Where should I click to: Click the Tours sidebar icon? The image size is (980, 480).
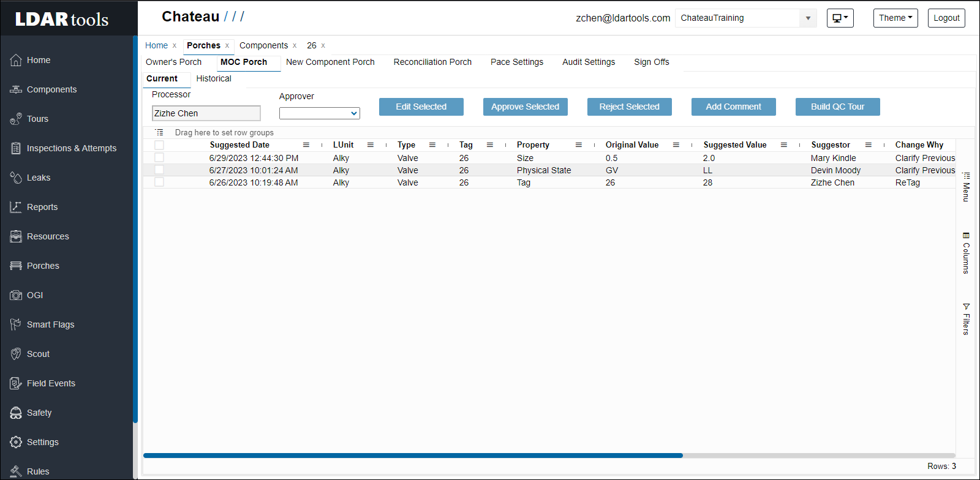pos(16,119)
